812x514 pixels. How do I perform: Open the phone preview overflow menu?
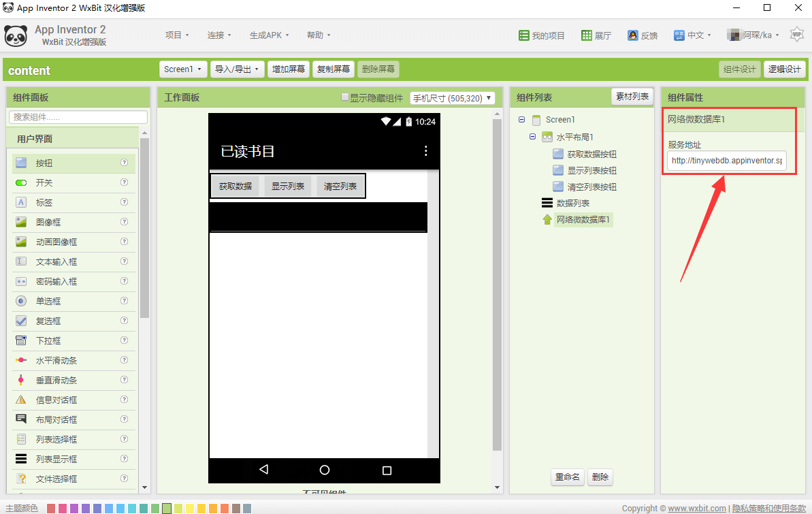point(425,150)
